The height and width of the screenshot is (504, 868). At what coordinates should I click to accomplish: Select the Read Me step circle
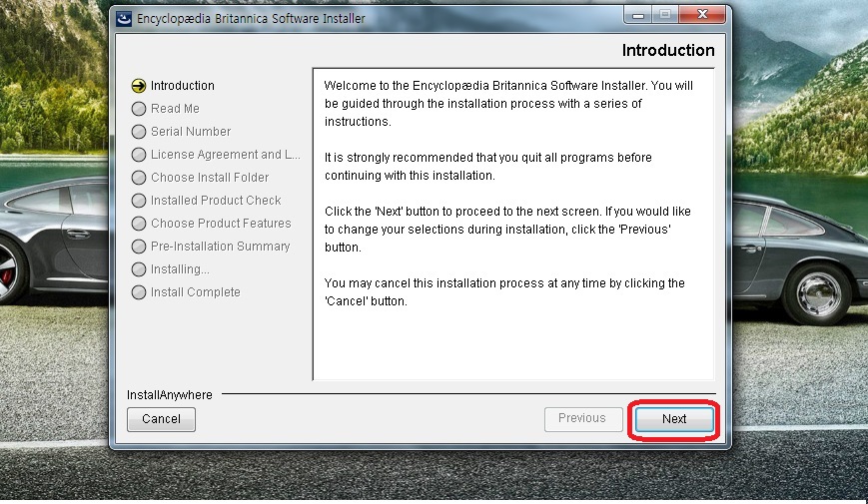(x=139, y=109)
